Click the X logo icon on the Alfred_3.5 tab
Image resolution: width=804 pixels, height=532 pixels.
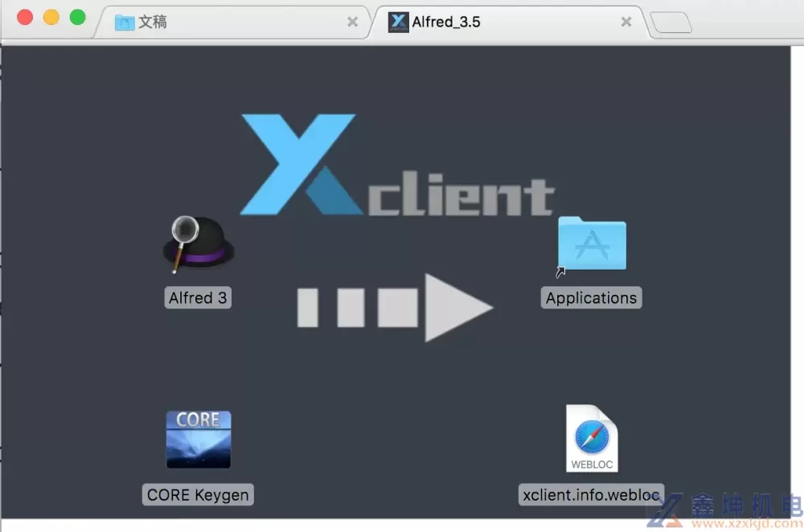[x=399, y=22]
